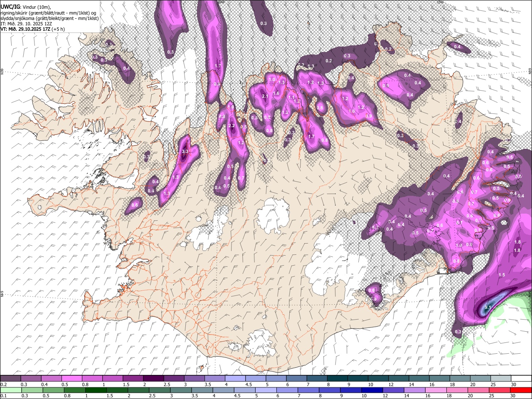The width and height of the screenshot is (532, 399).
Task: Click the 2.2 snowfall value label
Action: pos(232,126)
